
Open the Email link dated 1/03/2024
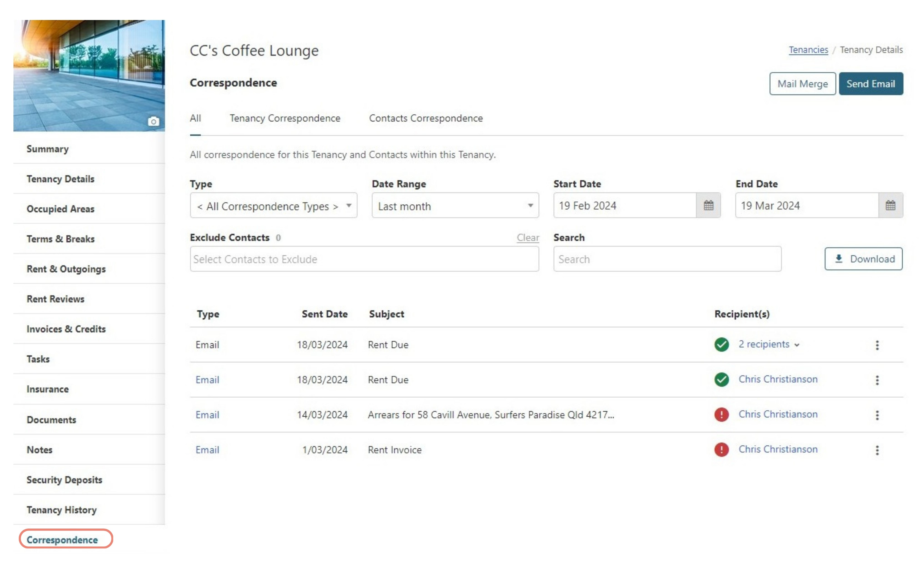point(207,450)
